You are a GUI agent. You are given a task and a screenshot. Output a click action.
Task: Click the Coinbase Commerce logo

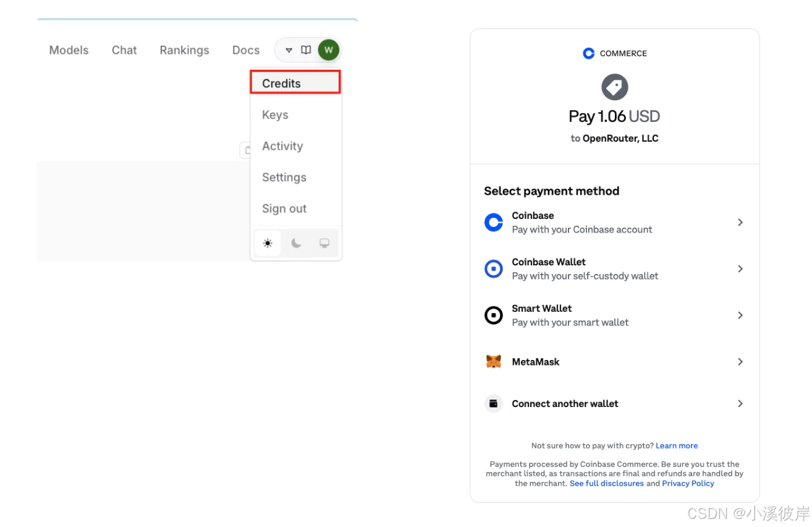pyautogui.click(x=615, y=53)
